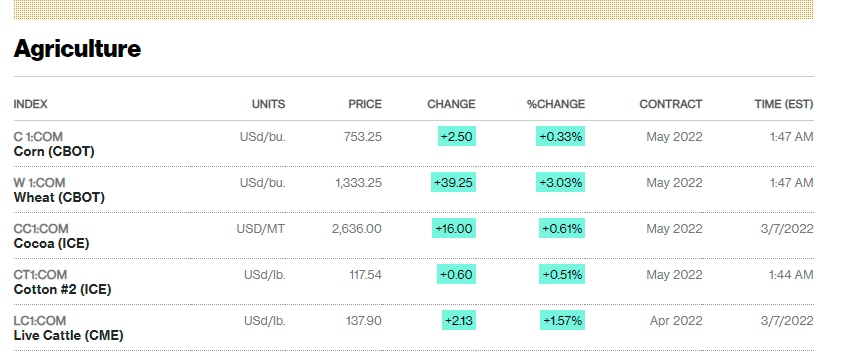The width and height of the screenshot is (856, 360).
Task: Click the +0.51% percent change badge
Action: 562,274
